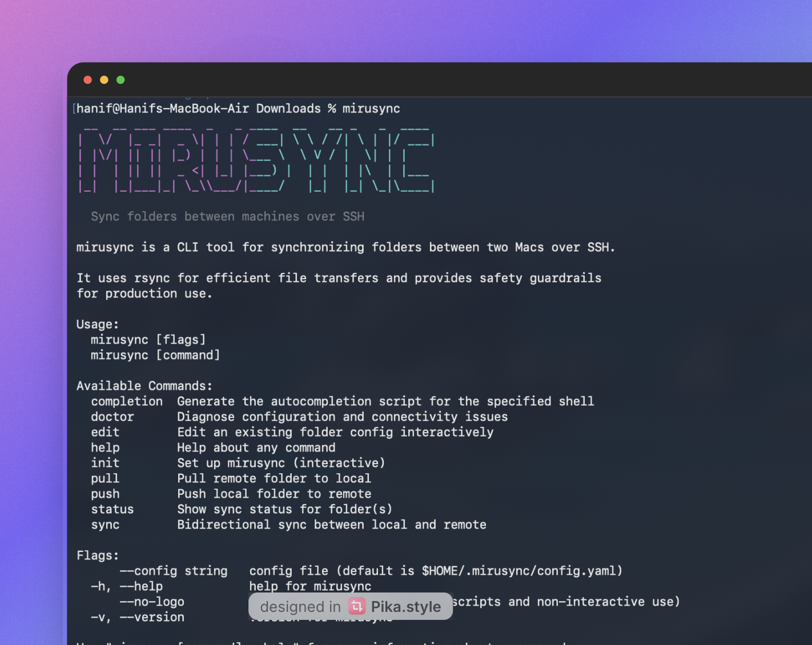
Task: Click the 'init' command name
Action: 105,463
